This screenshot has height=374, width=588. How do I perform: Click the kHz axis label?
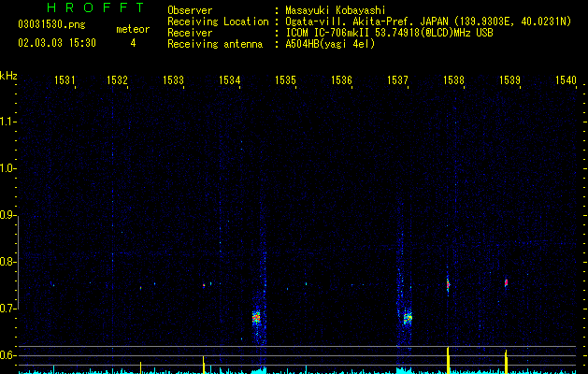tap(8, 76)
